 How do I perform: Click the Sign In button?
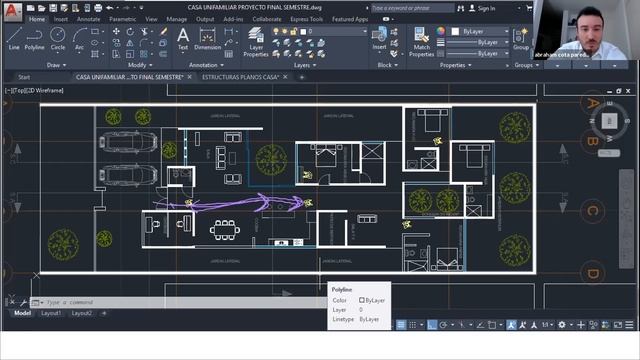point(482,8)
